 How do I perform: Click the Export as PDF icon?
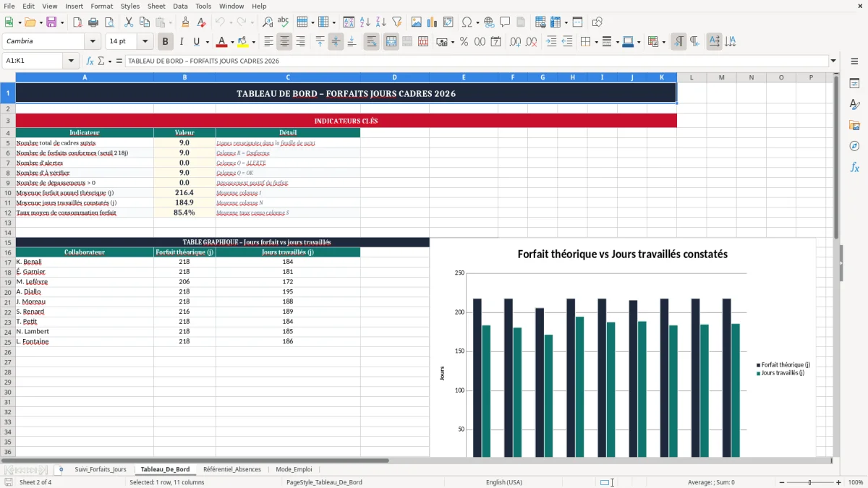(x=77, y=22)
